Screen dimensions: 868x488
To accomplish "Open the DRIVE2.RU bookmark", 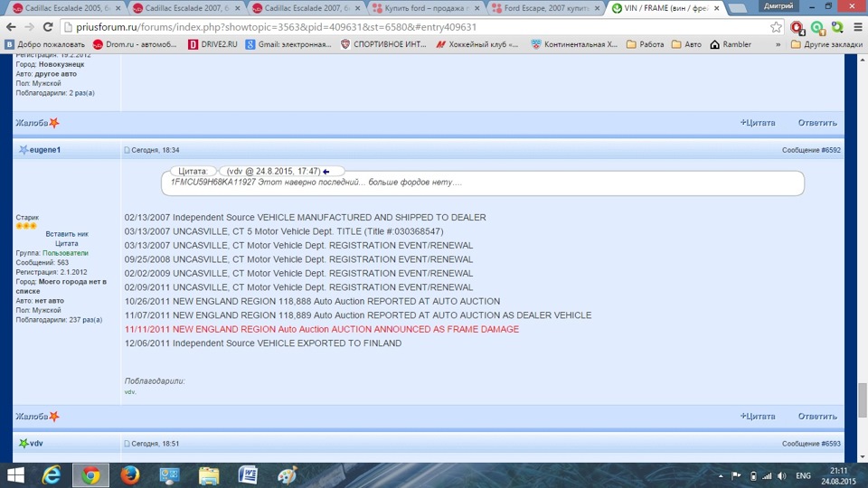I will [x=212, y=44].
